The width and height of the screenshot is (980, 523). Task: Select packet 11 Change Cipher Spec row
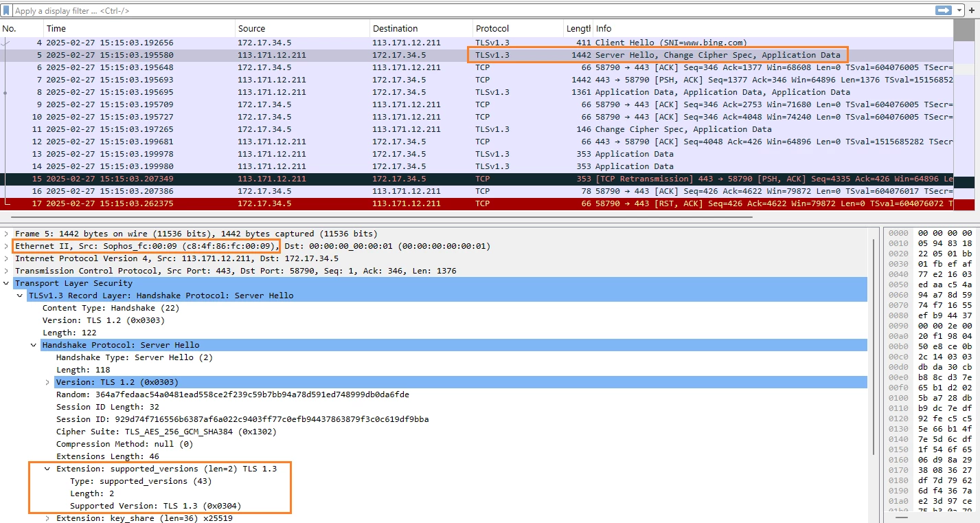click(x=477, y=129)
